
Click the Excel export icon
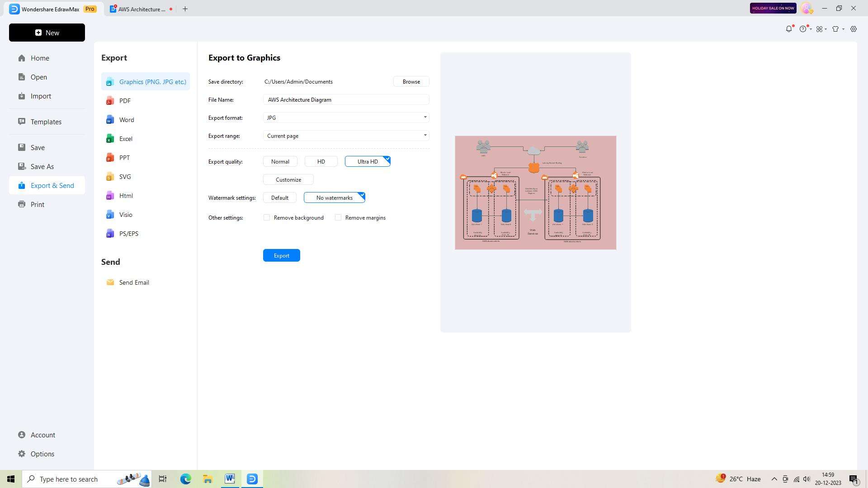[110, 139]
